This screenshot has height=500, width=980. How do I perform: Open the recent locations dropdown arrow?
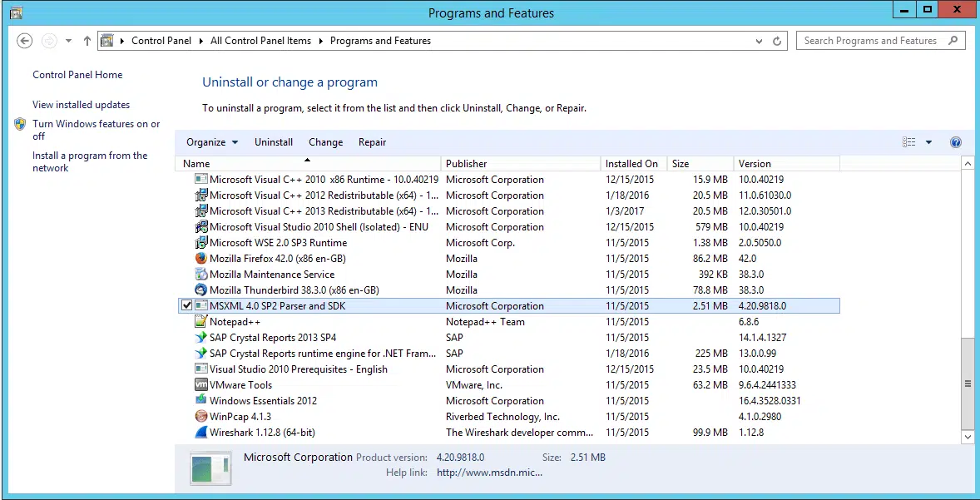[69, 42]
